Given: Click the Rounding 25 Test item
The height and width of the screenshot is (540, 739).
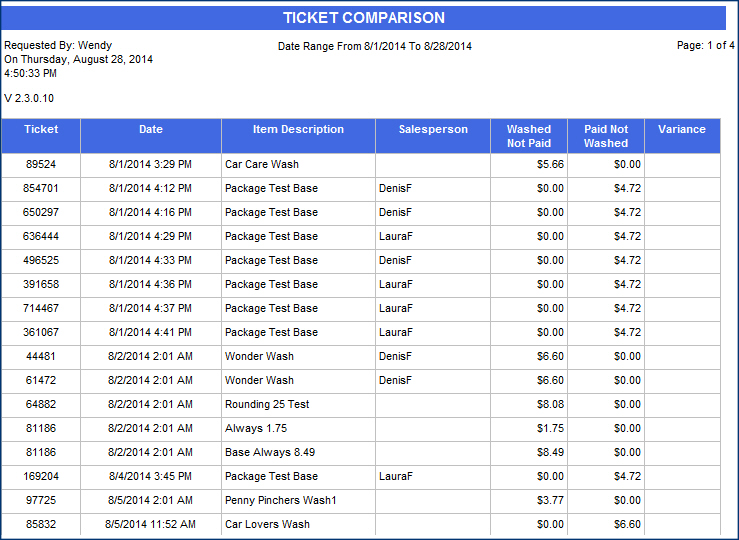Looking at the screenshot, I should point(267,404).
